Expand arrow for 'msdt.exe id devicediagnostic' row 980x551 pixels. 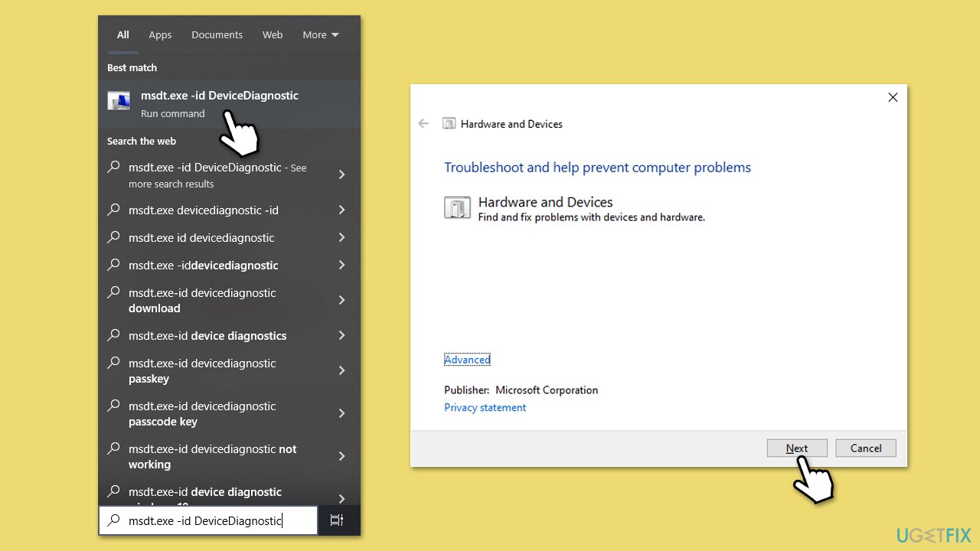(x=342, y=238)
